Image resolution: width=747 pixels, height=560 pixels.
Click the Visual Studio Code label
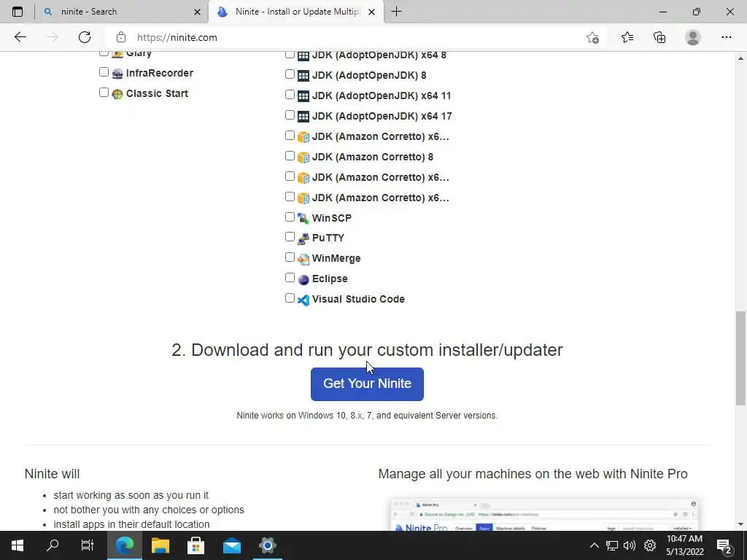pos(358,299)
